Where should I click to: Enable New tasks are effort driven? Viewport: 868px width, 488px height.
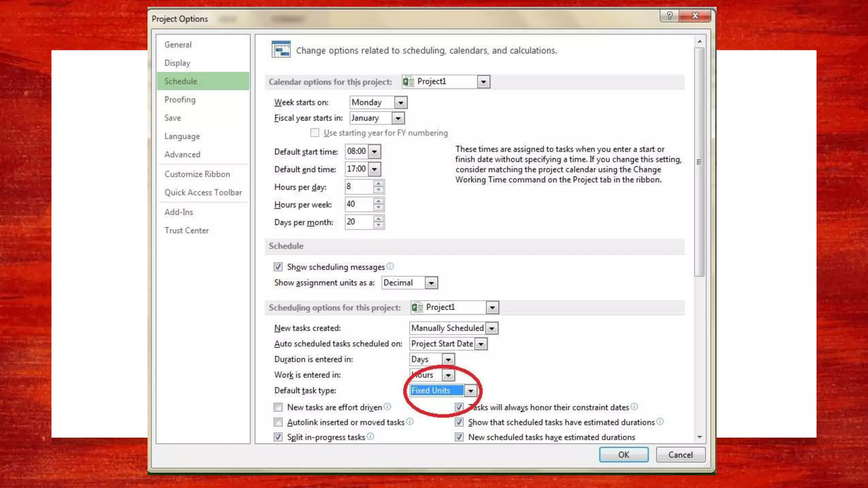[x=278, y=407]
